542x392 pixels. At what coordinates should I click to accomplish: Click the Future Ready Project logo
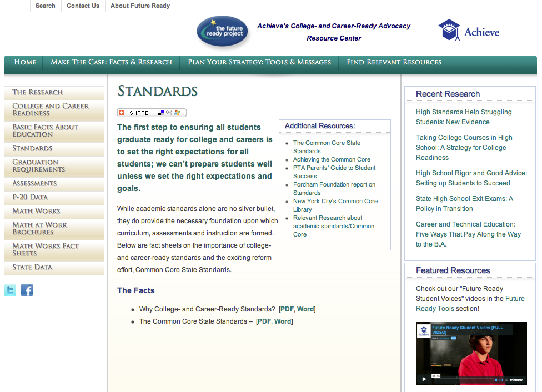pyautogui.click(x=223, y=32)
